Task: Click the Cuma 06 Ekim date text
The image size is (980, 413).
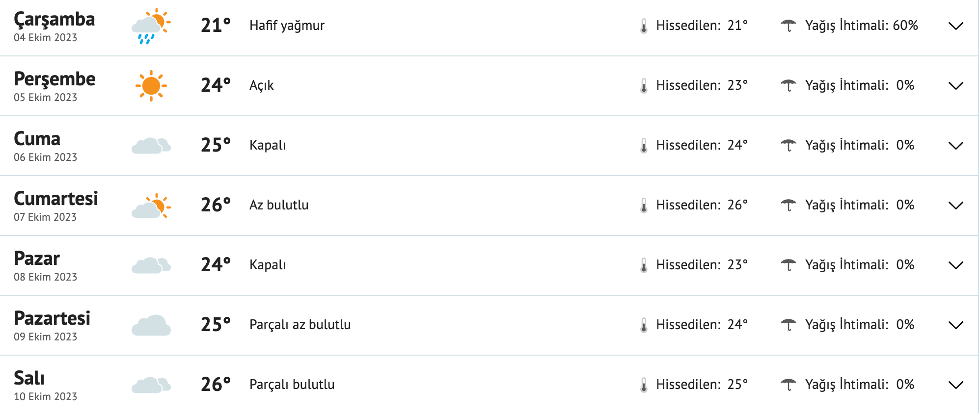Action: coord(45,157)
